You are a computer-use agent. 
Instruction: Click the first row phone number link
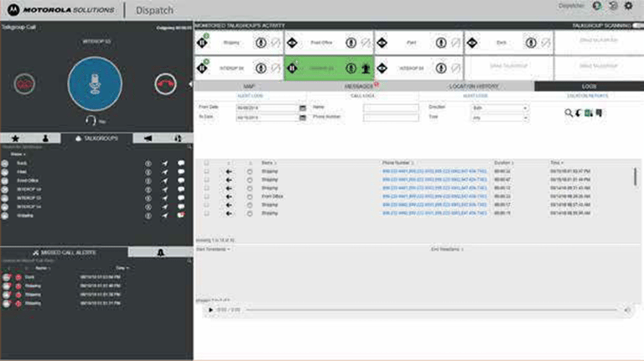434,171
